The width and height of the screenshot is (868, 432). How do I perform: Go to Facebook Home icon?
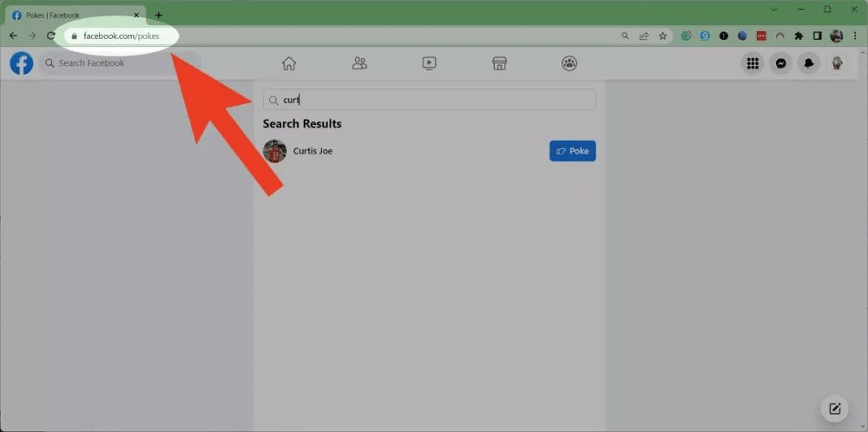(289, 63)
